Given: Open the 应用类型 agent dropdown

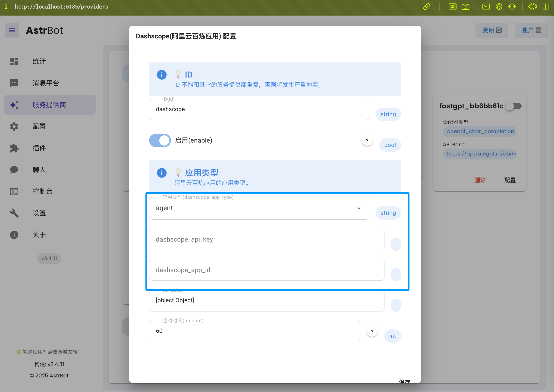Looking at the screenshot, I should [x=259, y=208].
